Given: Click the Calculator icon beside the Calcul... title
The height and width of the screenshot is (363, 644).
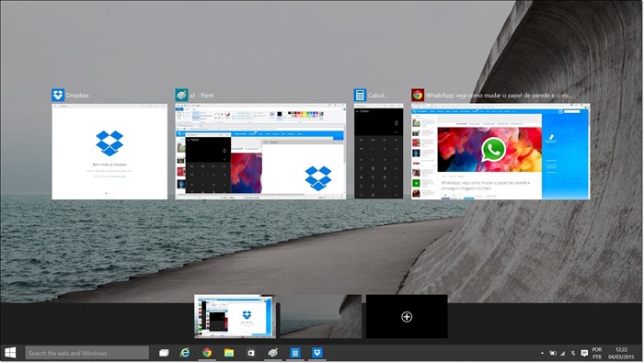Looking at the screenshot, I should pos(360,95).
